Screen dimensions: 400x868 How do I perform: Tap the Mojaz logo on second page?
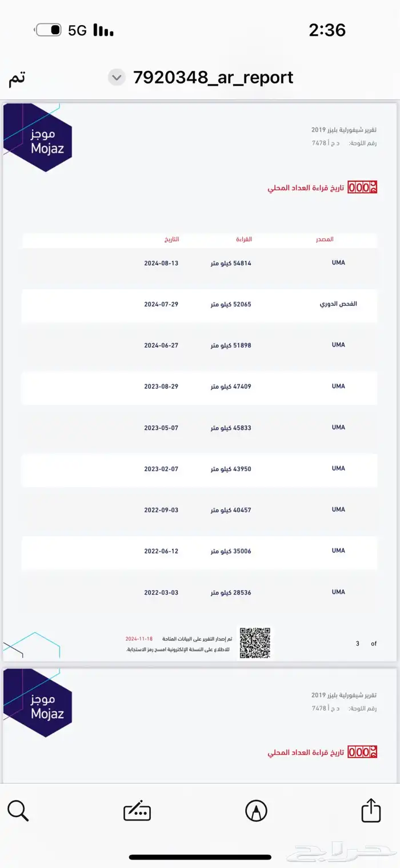[x=38, y=703]
